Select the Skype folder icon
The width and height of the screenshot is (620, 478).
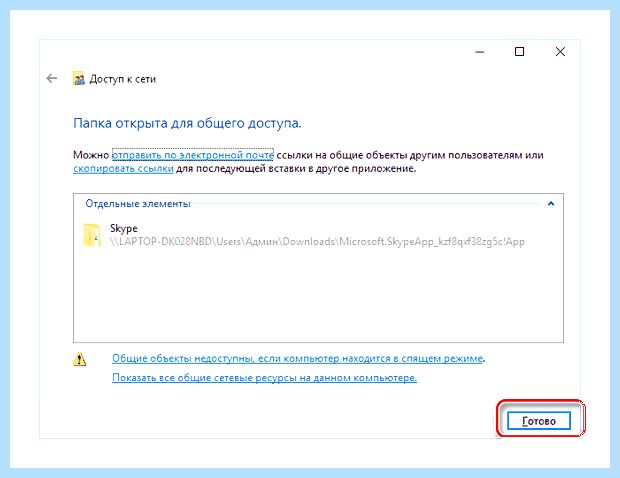point(91,235)
